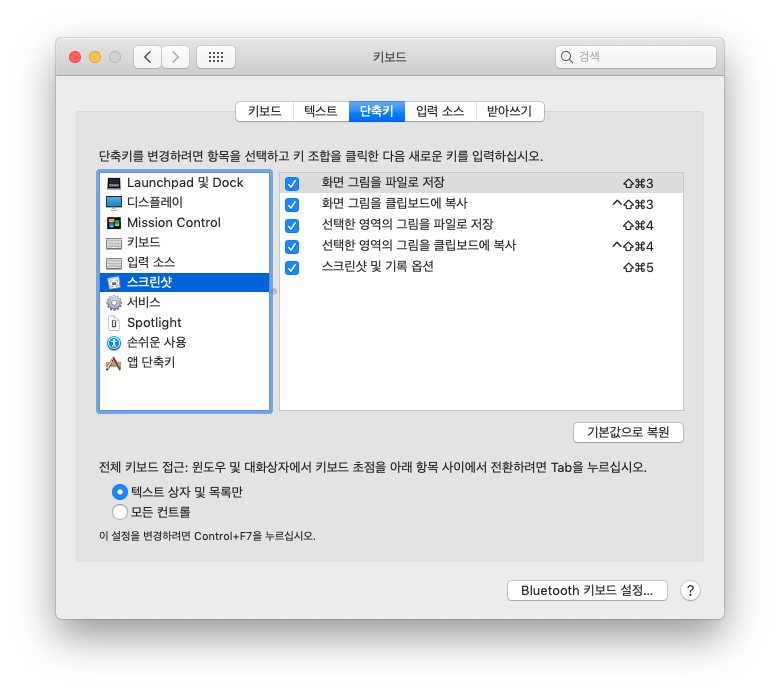Click shortcut ⇧⌘4
This screenshot has width=780, height=693.
point(638,226)
